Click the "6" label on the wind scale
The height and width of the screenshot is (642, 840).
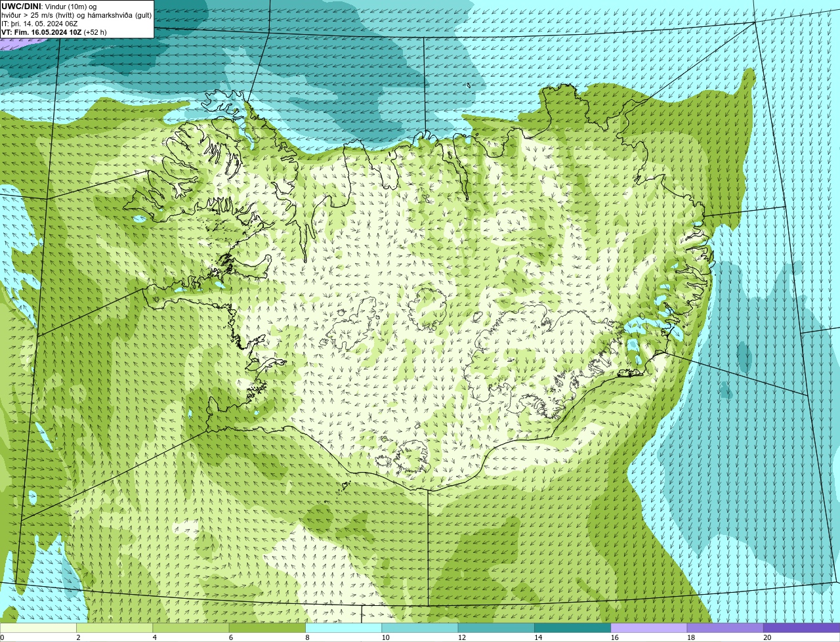tap(230, 637)
